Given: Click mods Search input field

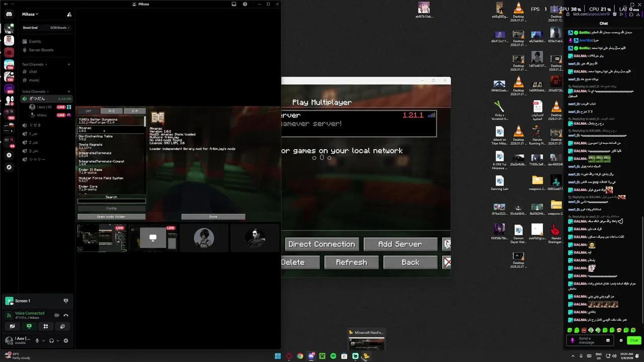Looking at the screenshot, I should click(x=111, y=201).
